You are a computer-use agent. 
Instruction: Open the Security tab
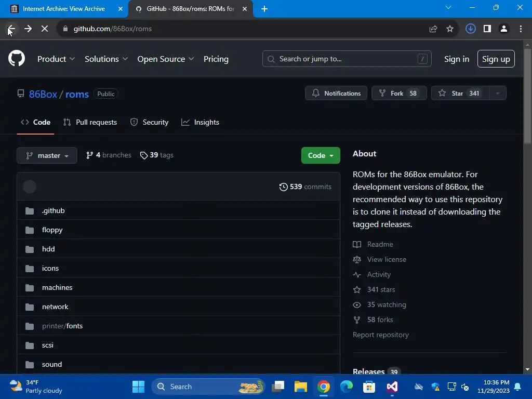(149, 123)
